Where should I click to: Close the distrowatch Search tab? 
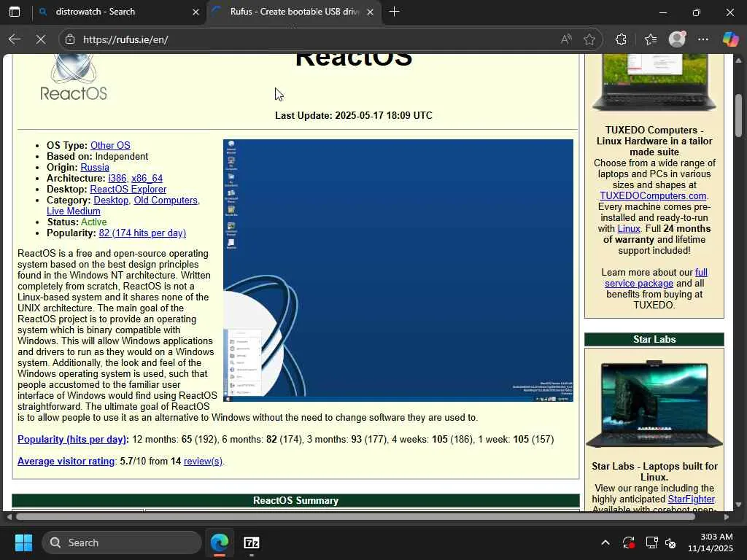click(x=196, y=12)
